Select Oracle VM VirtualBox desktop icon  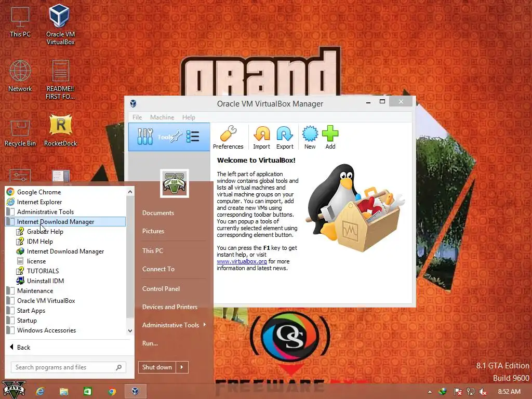pyautogui.click(x=60, y=24)
